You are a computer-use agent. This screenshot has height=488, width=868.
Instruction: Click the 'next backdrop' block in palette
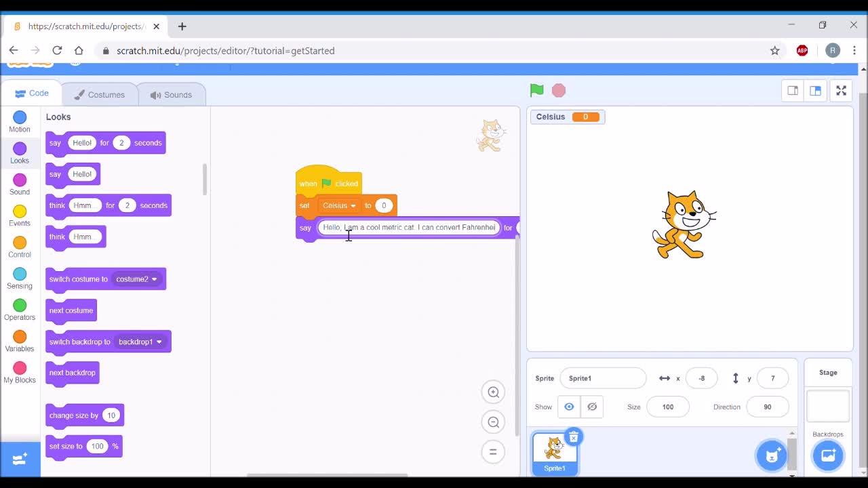tap(73, 373)
